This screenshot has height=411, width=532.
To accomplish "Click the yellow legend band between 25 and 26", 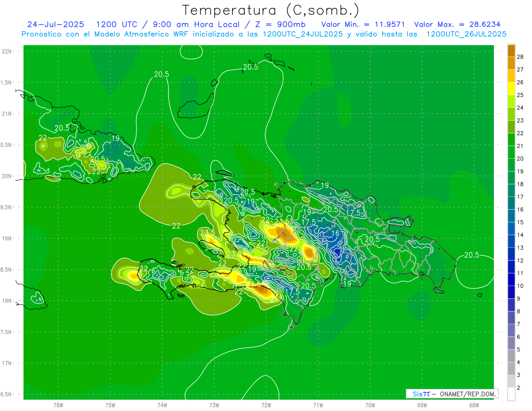I will pyautogui.click(x=511, y=89).
